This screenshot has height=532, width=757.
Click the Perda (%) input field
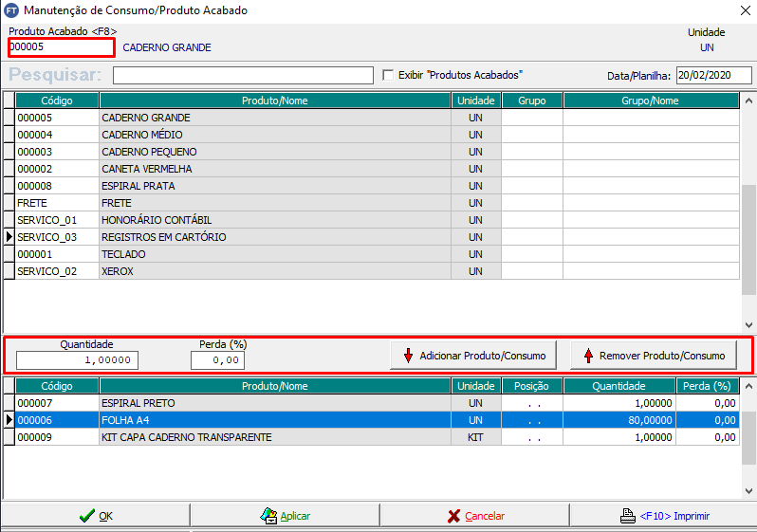pyautogui.click(x=217, y=360)
